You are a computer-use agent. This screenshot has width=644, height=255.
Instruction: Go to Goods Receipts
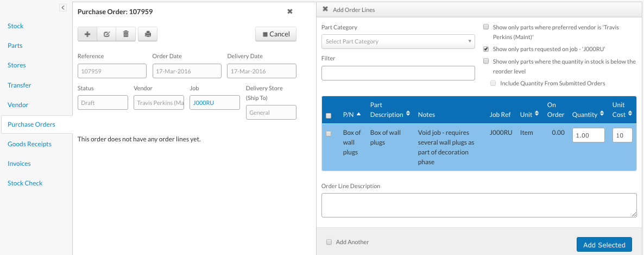click(29, 144)
